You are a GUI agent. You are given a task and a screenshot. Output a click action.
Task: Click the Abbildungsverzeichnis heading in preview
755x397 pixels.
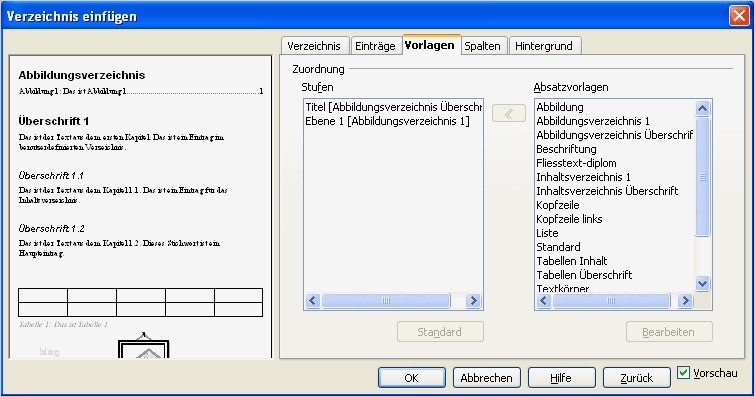click(x=82, y=75)
